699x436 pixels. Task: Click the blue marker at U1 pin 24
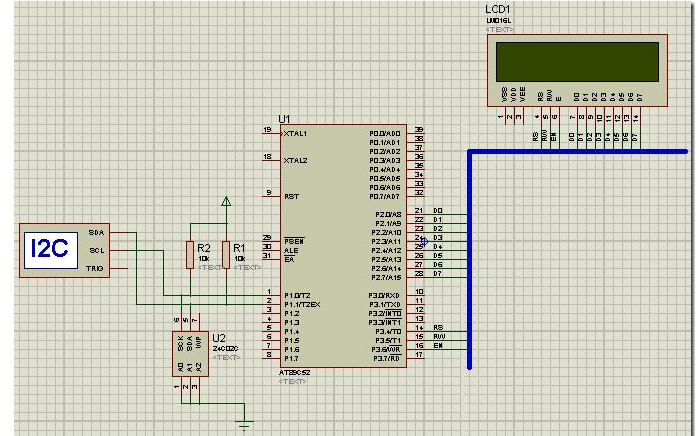[x=424, y=242]
